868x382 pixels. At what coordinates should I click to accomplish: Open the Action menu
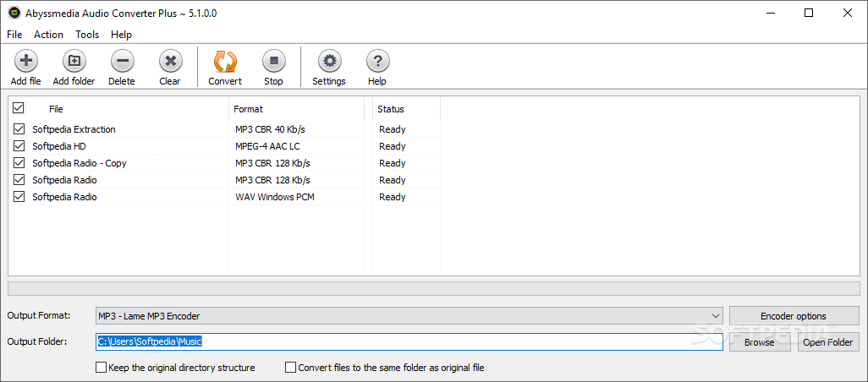pos(49,35)
